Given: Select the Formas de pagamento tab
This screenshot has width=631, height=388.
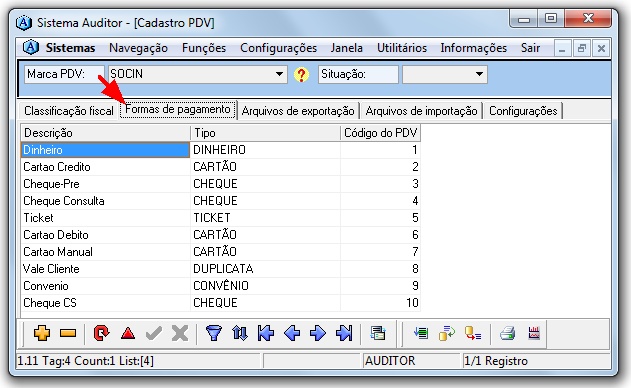Looking at the screenshot, I should click(177, 109).
